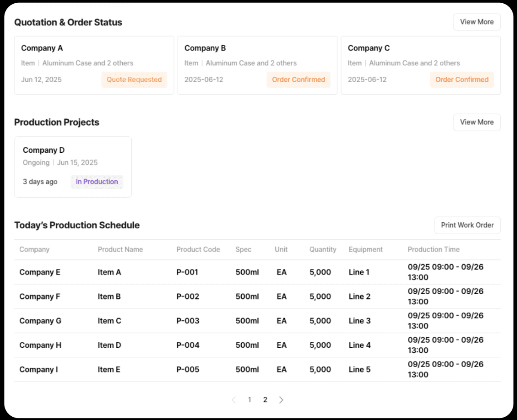Click Company B's Order Confirmed badge
This screenshot has width=517, height=420.
coord(299,80)
